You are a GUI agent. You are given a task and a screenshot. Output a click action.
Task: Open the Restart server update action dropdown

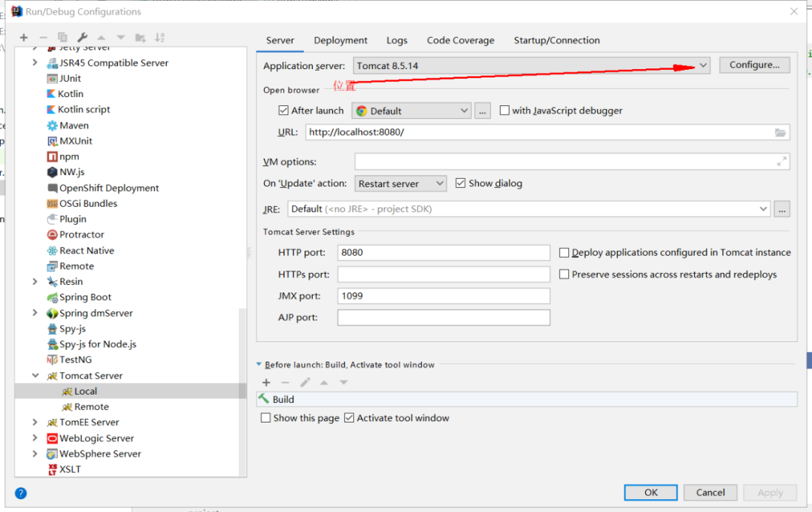[440, 183]
